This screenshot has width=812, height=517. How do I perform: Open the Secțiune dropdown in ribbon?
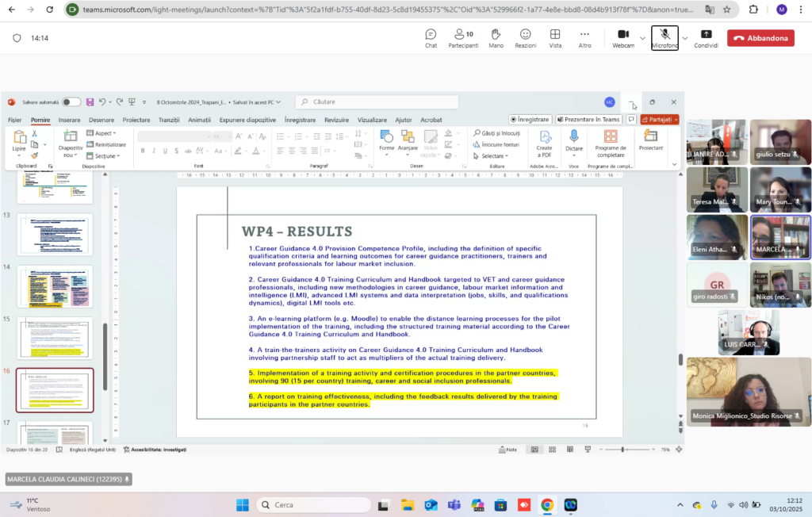pyautogui.click(x=104, y=156)
